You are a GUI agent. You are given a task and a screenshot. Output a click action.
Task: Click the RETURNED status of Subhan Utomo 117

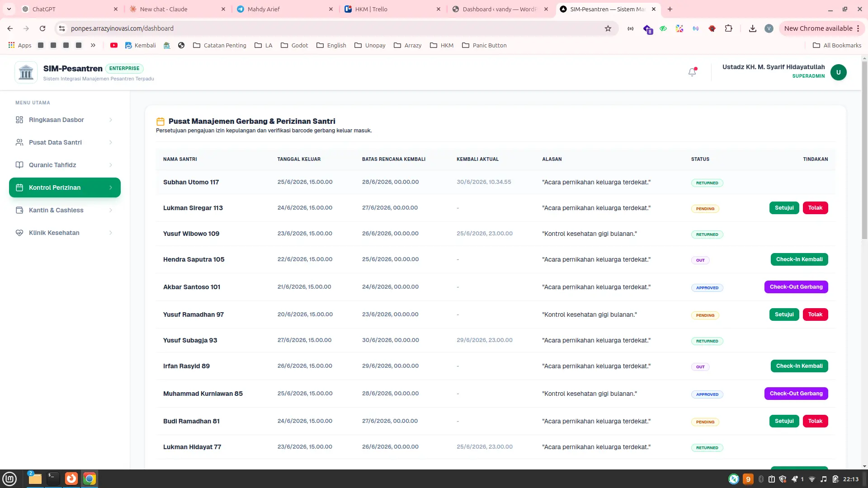[707, 183]
